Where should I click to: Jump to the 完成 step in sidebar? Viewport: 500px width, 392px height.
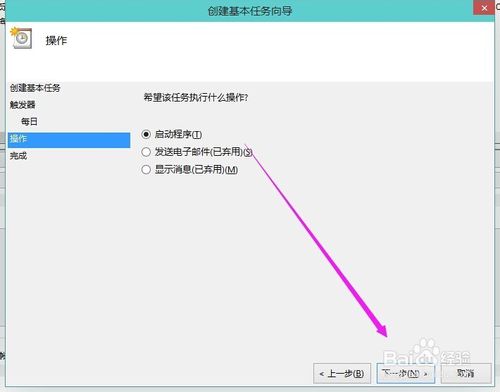[18, 156]
